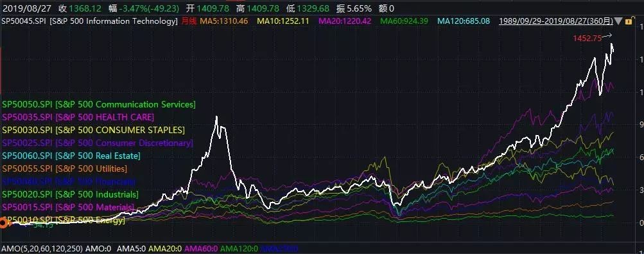Click the low price 1329.68
This screenshot has height=254, width=644.
[313, 8]
